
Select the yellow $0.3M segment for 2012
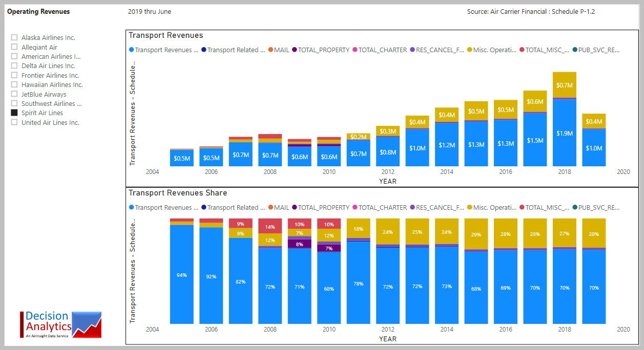click(388, 131)
